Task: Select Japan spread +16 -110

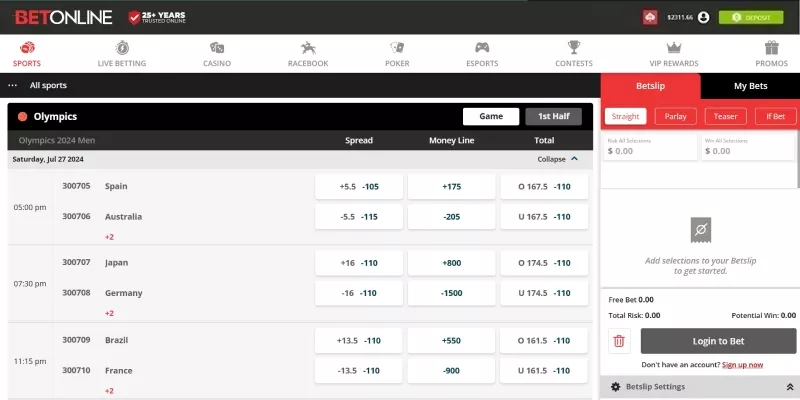Action: point(359,263)
